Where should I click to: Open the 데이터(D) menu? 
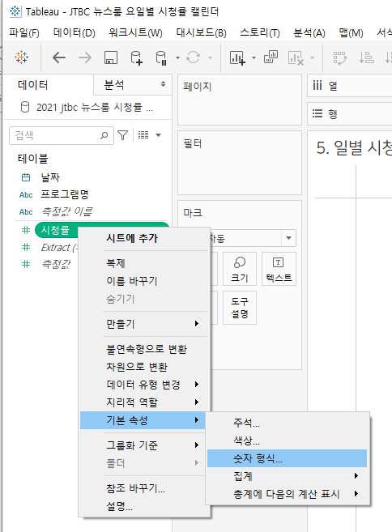pos(74,33)
